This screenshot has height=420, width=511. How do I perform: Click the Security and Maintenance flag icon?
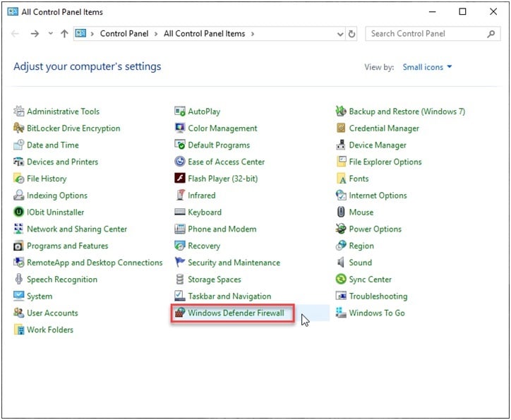[180, 263]
